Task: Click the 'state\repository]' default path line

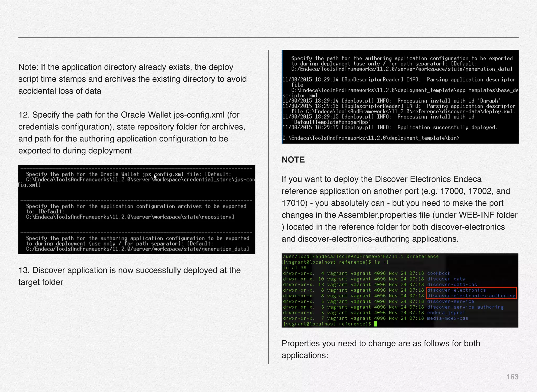Action: 130,217
